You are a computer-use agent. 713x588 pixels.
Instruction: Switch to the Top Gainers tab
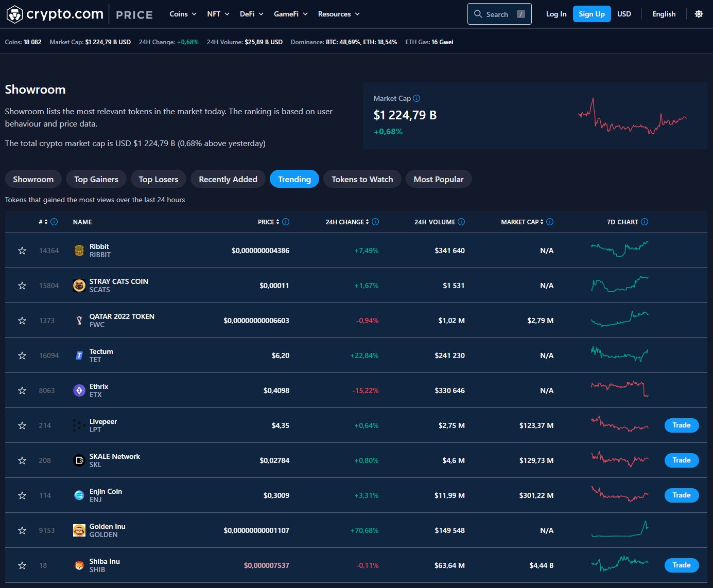96,179
